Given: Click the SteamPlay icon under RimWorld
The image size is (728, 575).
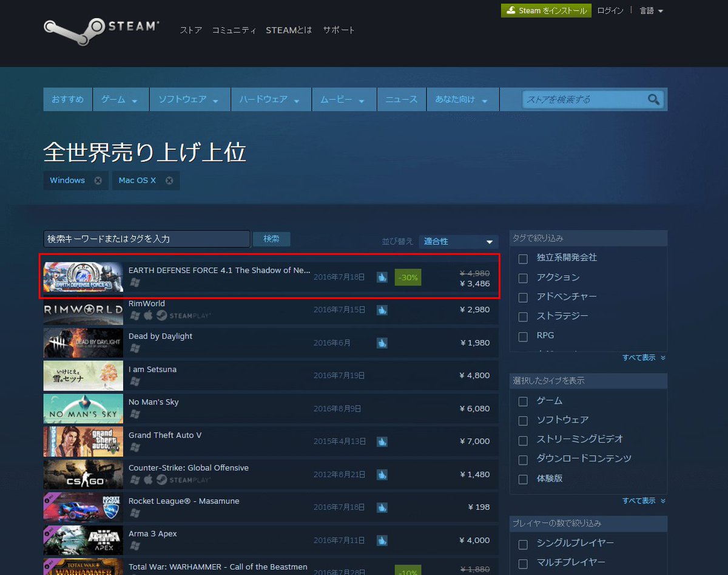Looking at the screenshot, I should tap(183, 316).
